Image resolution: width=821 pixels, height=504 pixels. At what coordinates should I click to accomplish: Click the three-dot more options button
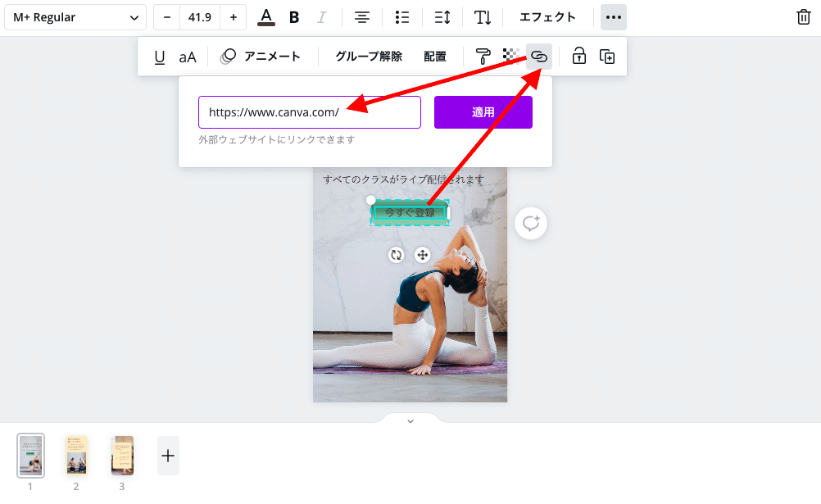(613, 17)
